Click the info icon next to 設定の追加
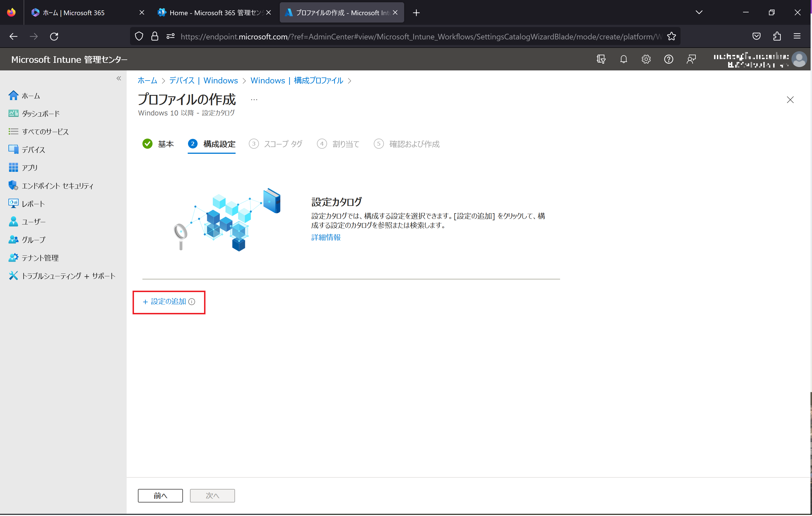Screen dimensions: 812x516 pos(192,302)
